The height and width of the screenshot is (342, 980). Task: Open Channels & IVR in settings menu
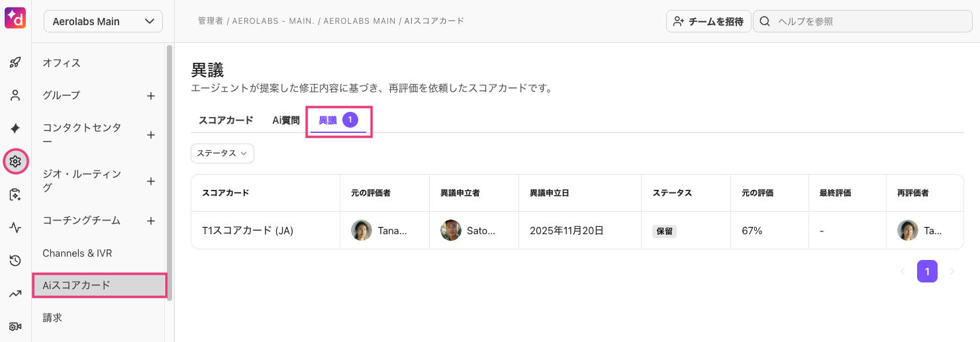(77, 253)
